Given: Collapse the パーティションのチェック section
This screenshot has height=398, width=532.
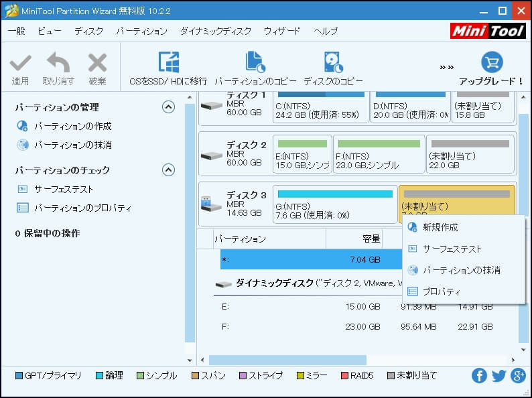Looking at the screenshot, I should (169, 170).
